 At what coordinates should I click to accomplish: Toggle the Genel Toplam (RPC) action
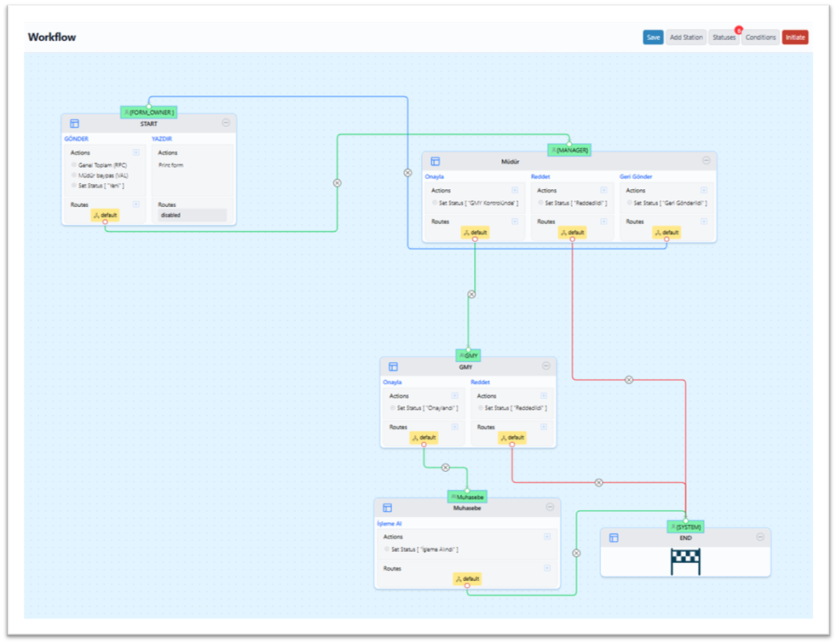tap(74, 165)
